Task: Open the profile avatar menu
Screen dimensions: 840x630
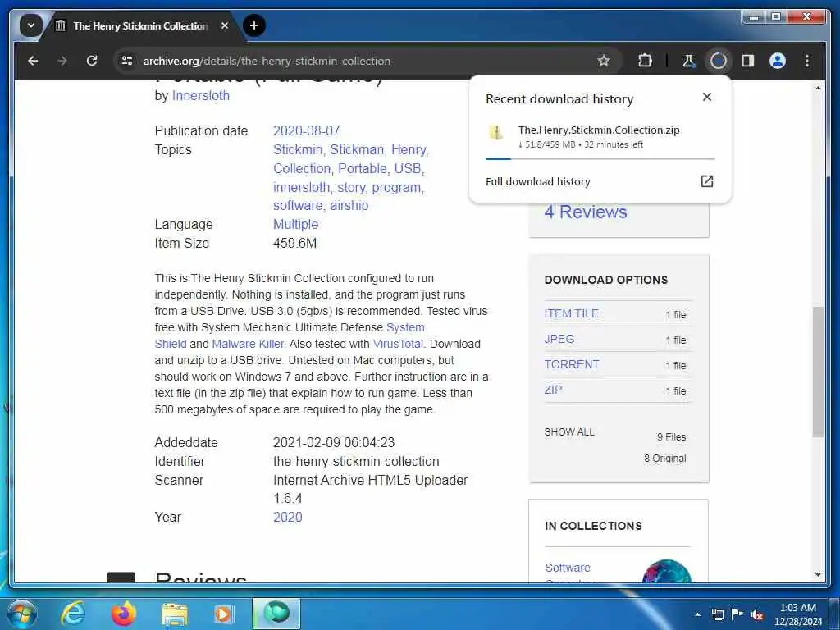Action: pyautogui.click(x=778, y=61)
